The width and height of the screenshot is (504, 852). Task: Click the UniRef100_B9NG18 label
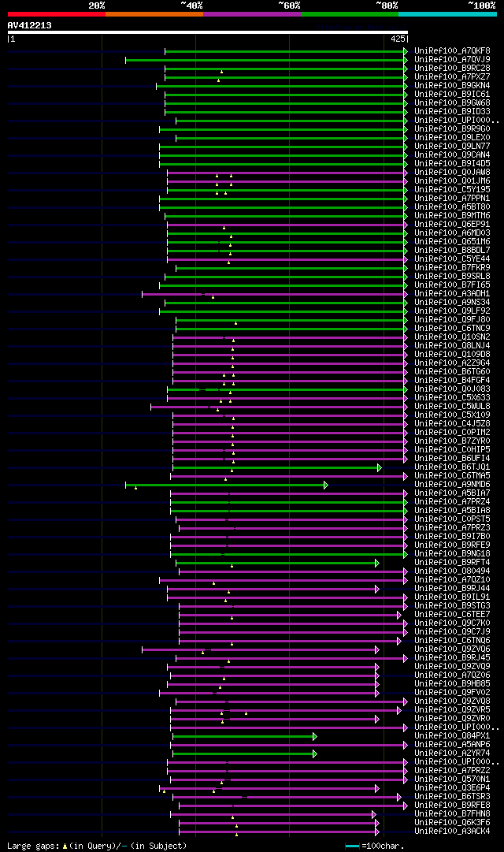[452, 554]
